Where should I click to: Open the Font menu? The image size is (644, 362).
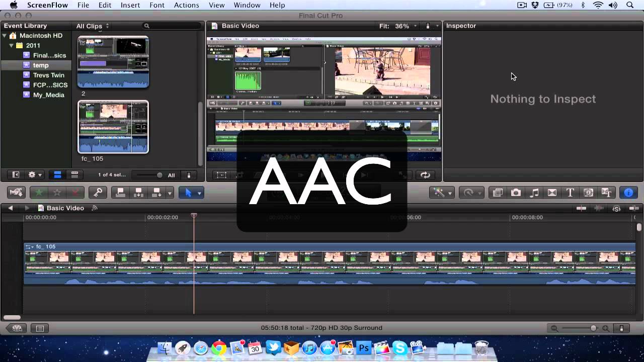tap(157, 5)
